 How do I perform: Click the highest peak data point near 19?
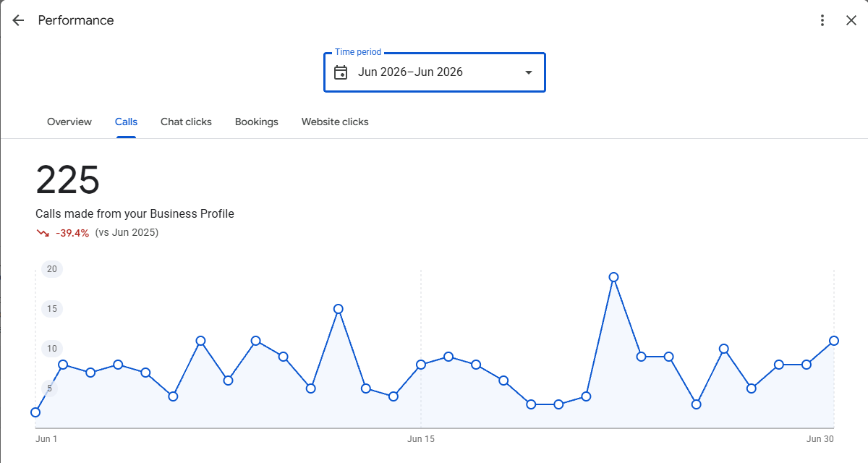tap(613, 277)
